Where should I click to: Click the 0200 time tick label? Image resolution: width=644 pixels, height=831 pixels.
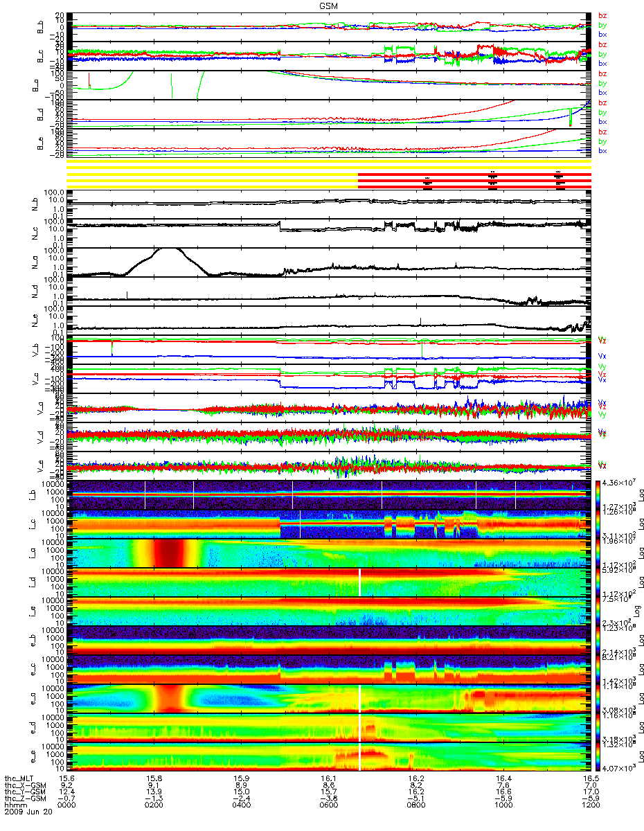pos(153,805)
